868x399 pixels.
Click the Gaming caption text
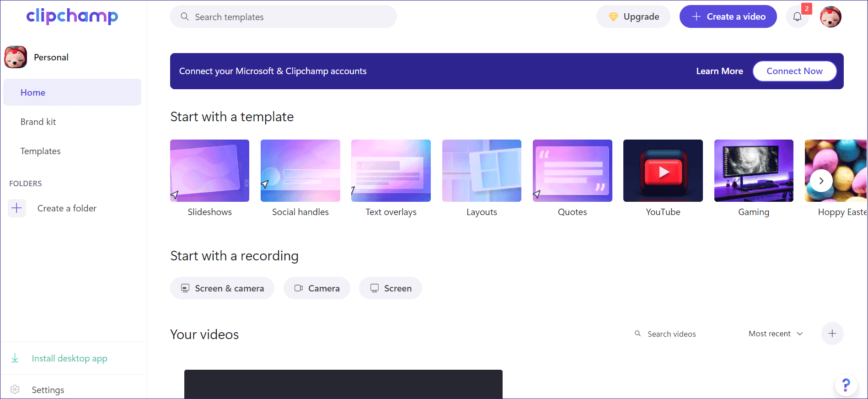[x=754, y=212]
